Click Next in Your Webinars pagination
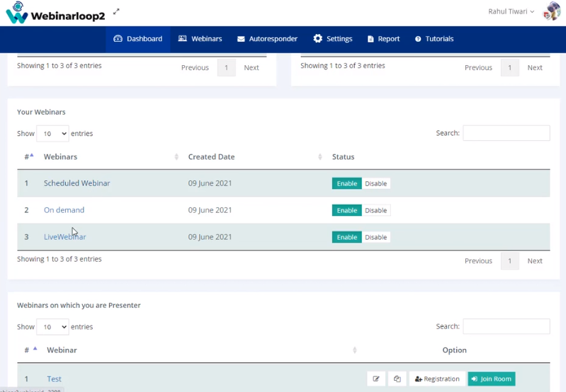Image resolution: width=566 pixels, height=392 pixels. 535,260
